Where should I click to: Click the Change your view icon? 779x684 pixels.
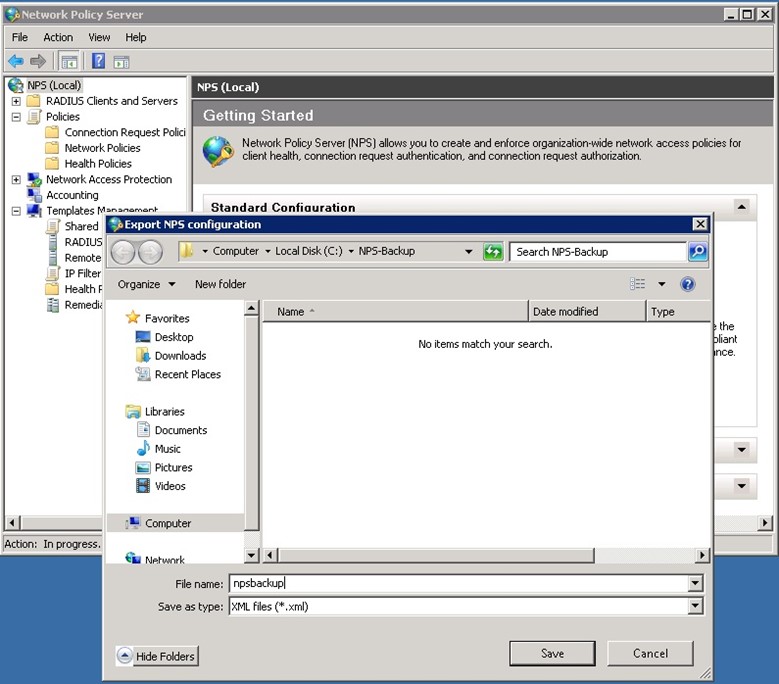click(x=637, y=284)
